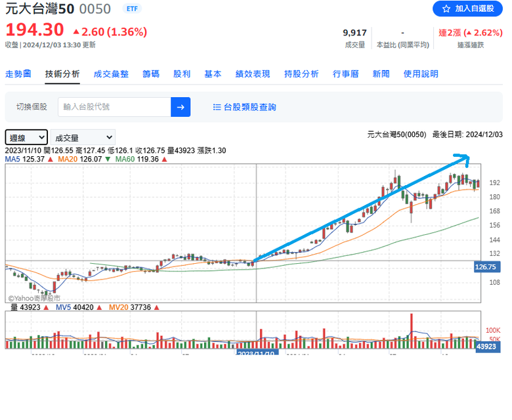Click the 連2漲 streak indicator

tap(470, 33)
